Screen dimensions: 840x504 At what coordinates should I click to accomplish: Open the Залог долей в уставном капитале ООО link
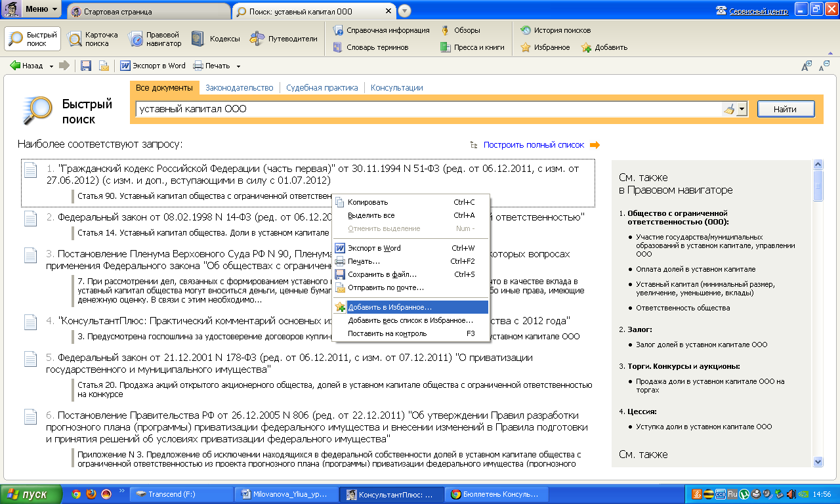point(702,345)
